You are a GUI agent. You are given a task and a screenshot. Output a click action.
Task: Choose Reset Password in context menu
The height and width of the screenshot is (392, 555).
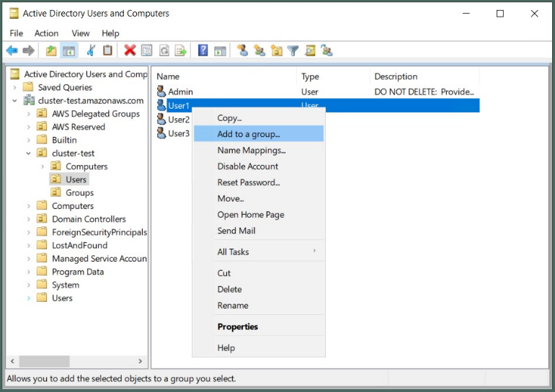(x=259, y=182)
